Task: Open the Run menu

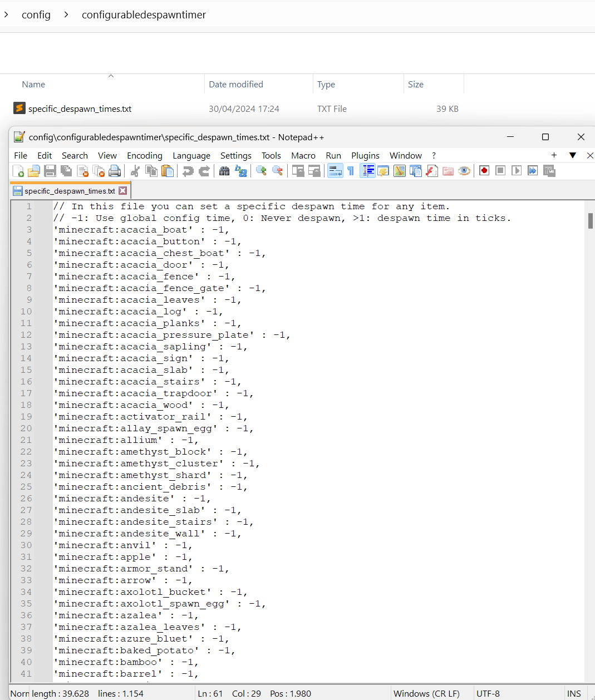Action: (x=333, y=156)
